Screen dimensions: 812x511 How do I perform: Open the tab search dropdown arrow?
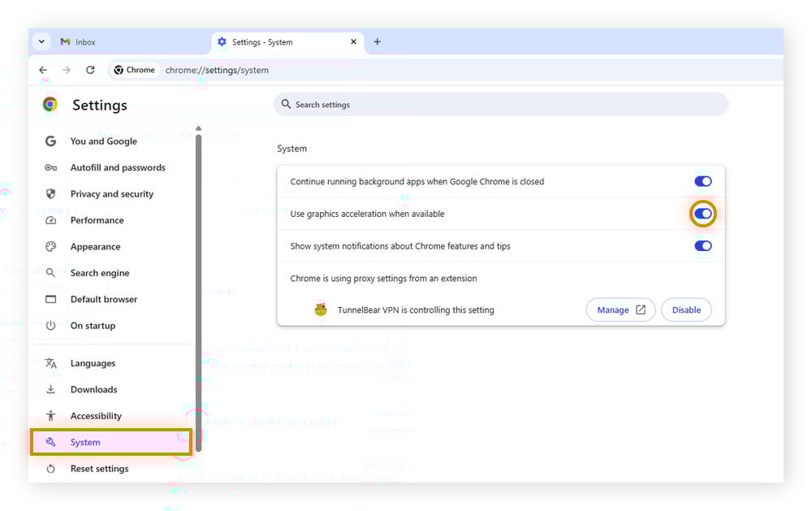(42, 41)
